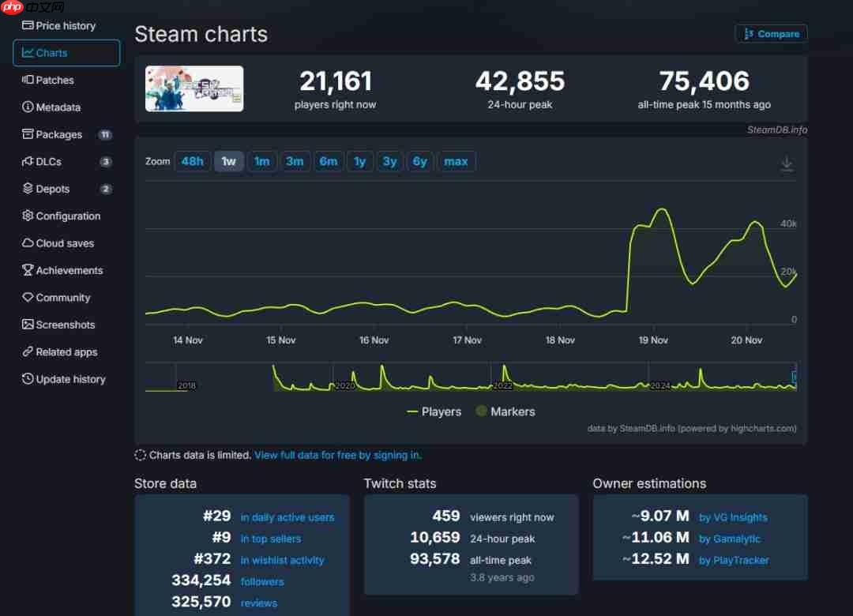Click the Screenshots image icon
Image resolution: width=853 pixels, height=616 pixels.
point(28,325)
